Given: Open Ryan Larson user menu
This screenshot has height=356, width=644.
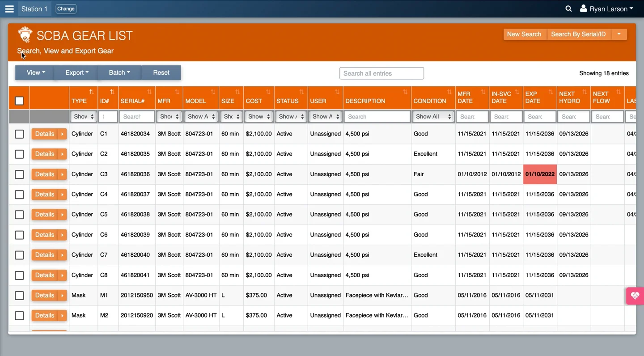Looking at the screenshot, I should click(606, 8).
